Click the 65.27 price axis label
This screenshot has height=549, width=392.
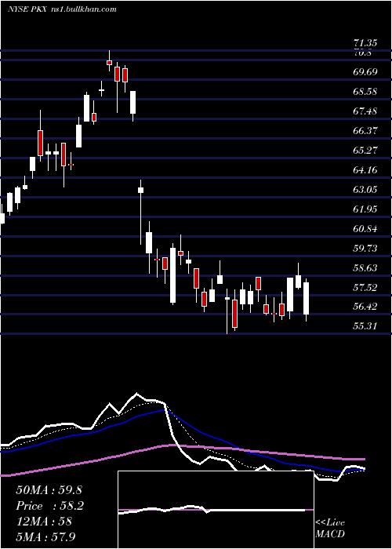(x=365, y=151)
